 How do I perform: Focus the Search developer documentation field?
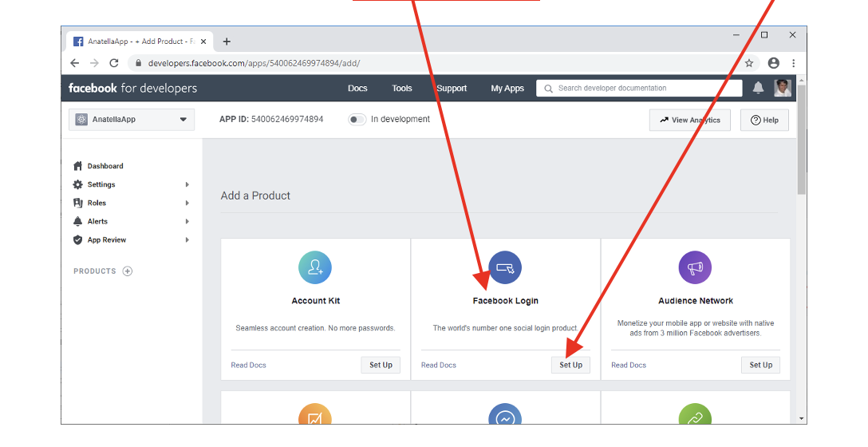[x=646, y=88]
